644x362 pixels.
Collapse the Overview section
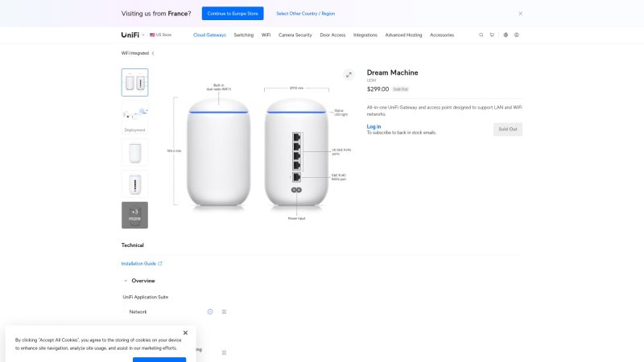pyautogui.click(x=126, y=281)
